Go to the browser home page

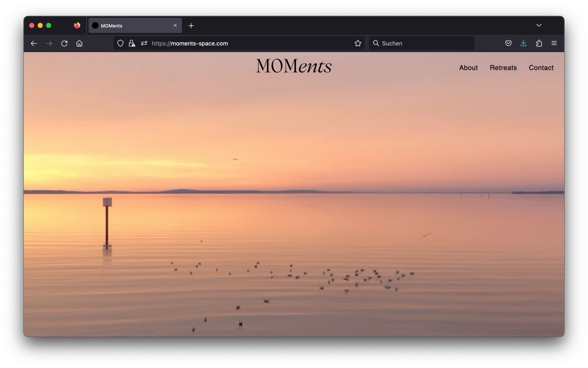tap(79, 43)
